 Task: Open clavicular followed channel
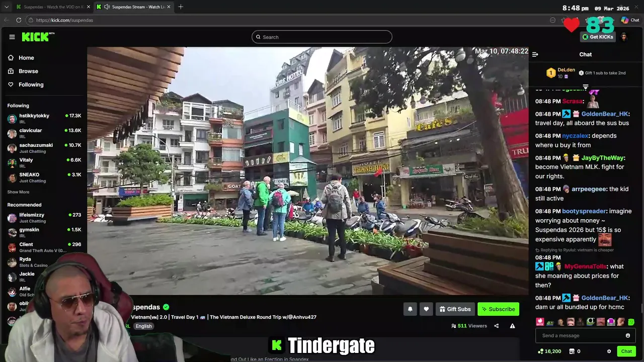pos(44,133)
